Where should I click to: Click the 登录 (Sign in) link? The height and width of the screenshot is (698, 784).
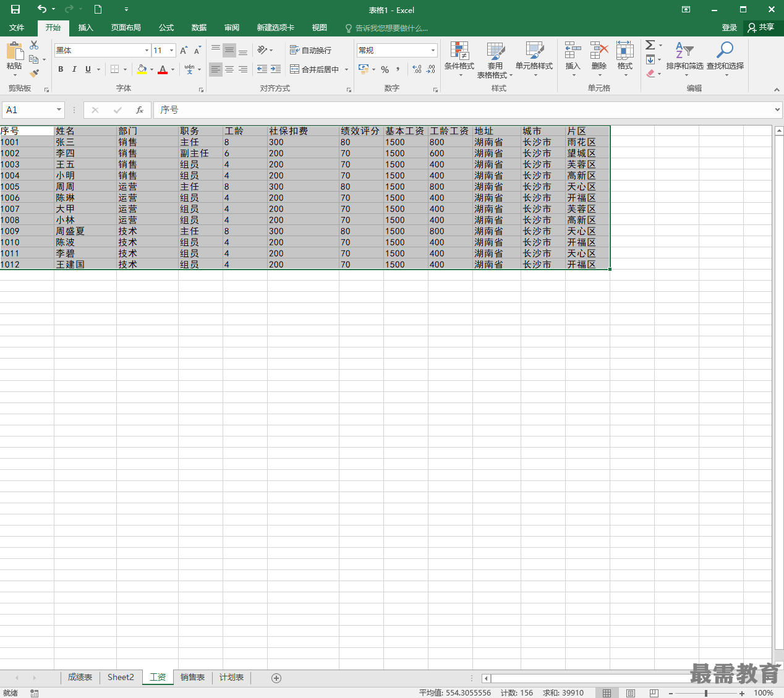[730, 28]
